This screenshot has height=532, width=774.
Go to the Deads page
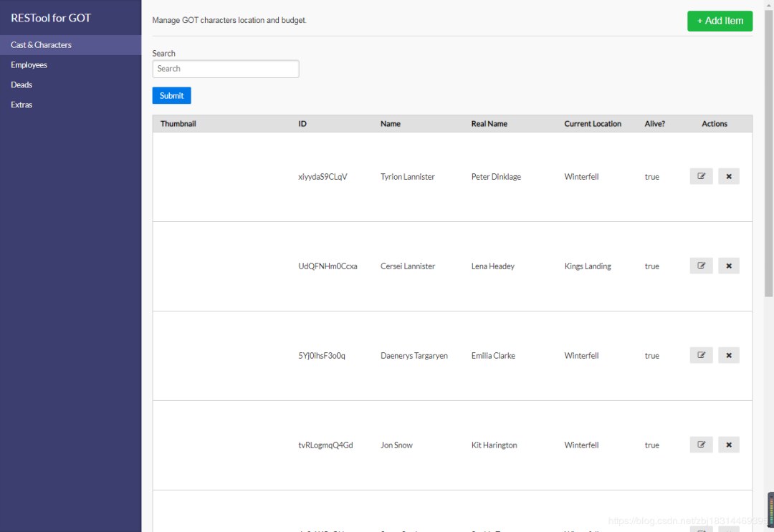point(70,84)
